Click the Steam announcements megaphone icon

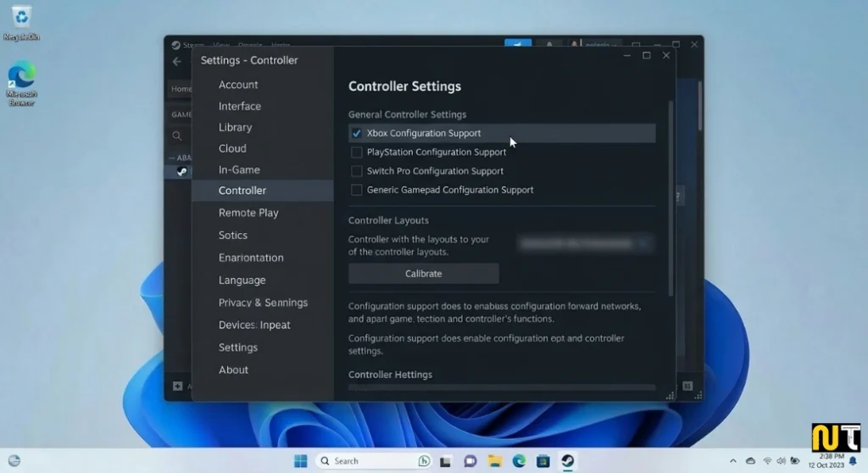(518, 45)
